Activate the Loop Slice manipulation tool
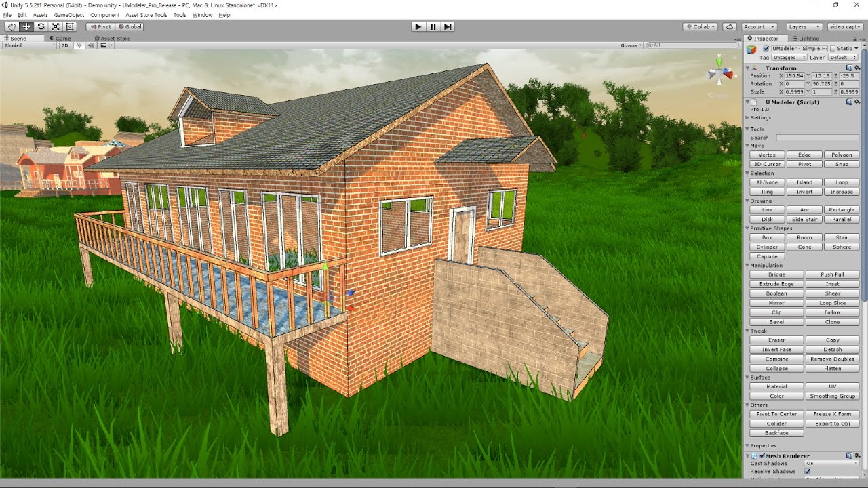The image size is (868, 488). [x=833, y=302]
